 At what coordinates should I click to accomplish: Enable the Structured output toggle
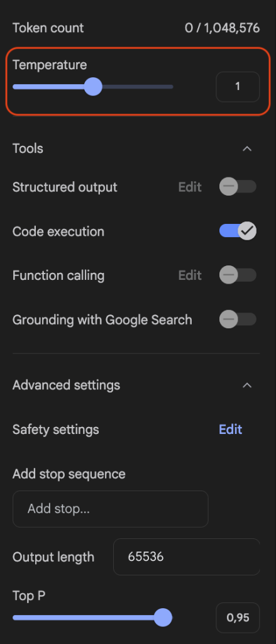238,186
